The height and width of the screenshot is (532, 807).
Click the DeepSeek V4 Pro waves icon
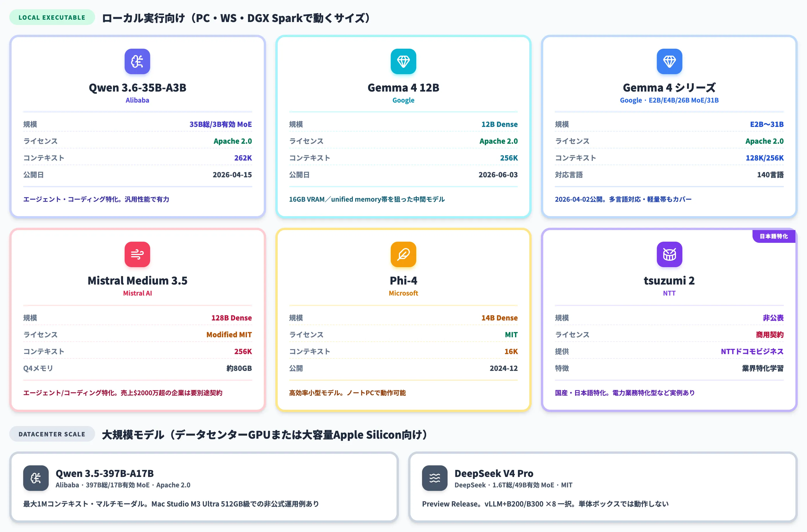435,478
